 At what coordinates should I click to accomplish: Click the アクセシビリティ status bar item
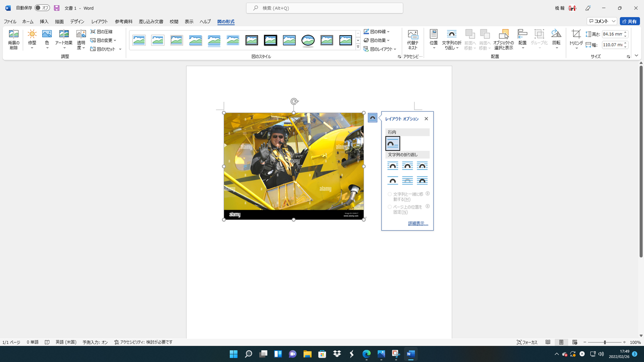143,342
